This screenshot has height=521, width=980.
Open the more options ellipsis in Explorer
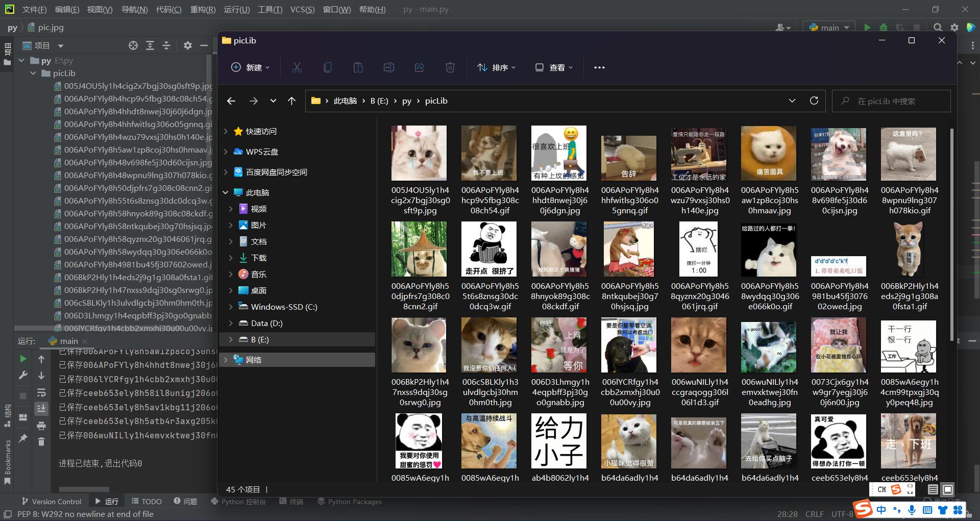point(599,67)
